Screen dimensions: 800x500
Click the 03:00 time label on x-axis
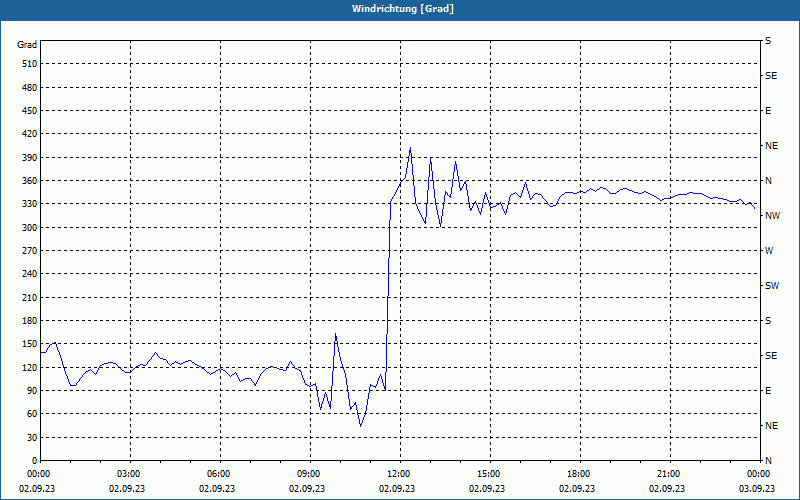click(129, 474)
